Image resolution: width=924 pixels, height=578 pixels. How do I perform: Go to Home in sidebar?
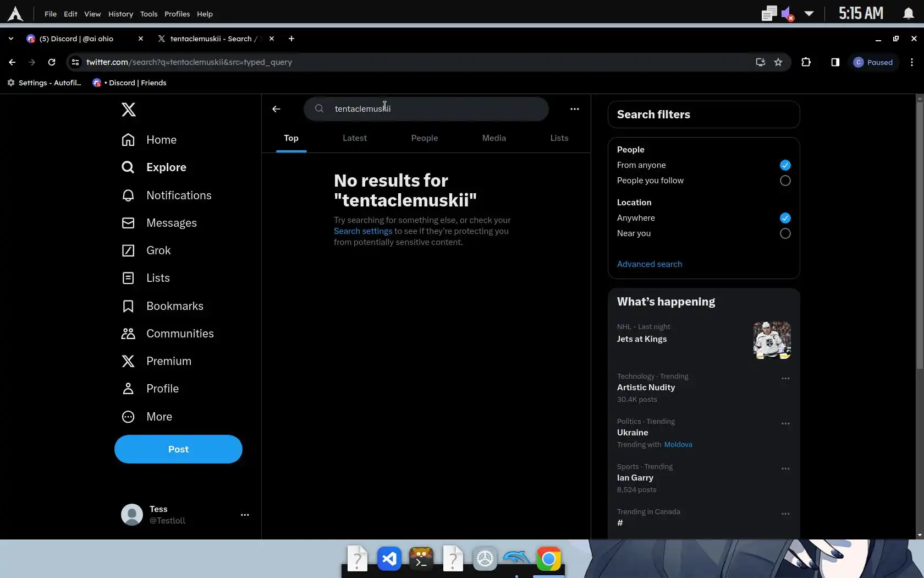click(x=149, y=140)
